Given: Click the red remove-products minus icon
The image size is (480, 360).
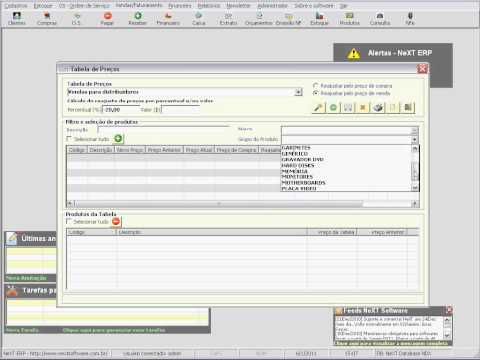Looking at the screenshot, I should coord(116,221).
